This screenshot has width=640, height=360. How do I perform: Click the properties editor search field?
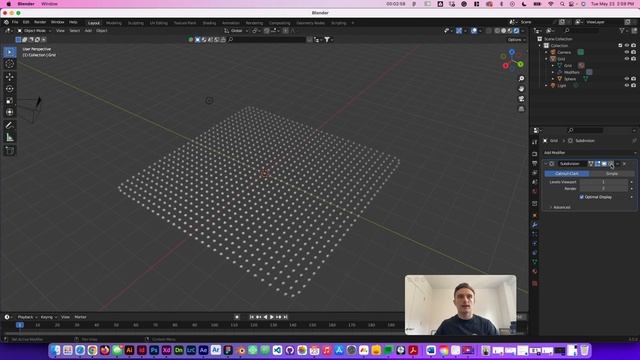click(x=586, y=130)
